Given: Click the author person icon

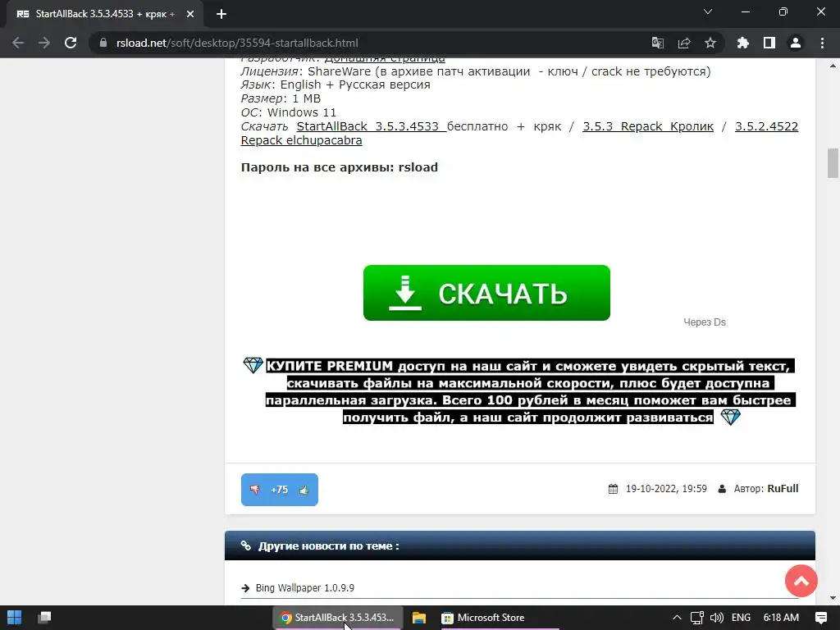Looking at the screenshot, I should coord(722,489).
